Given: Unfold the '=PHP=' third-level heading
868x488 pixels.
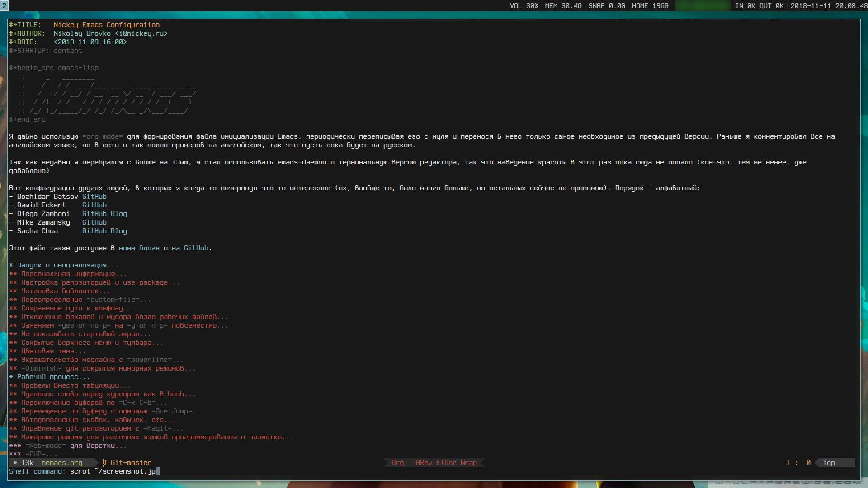Looking at the screenshot, I should (x=35, y=454).
